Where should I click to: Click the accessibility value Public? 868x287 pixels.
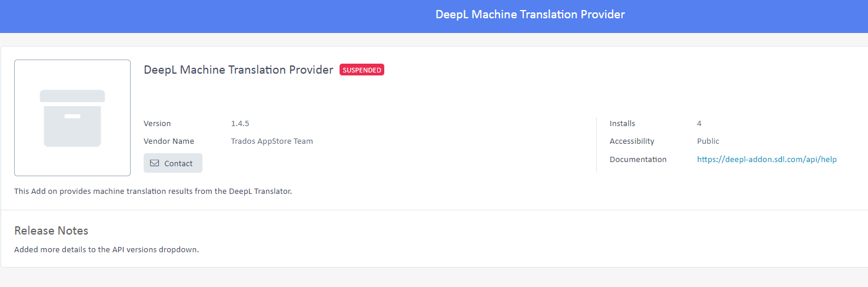(x=708, y=141)
